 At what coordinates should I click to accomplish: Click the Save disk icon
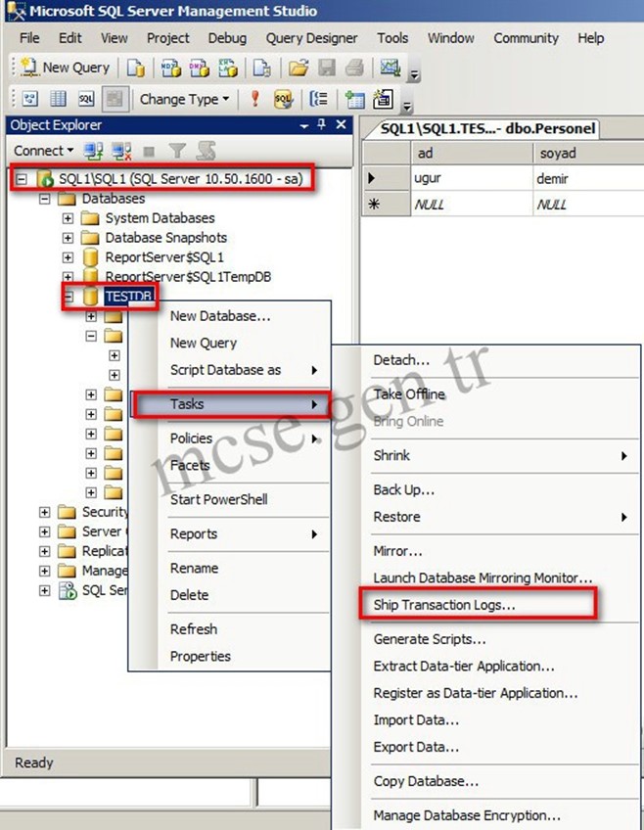(327, 68)
